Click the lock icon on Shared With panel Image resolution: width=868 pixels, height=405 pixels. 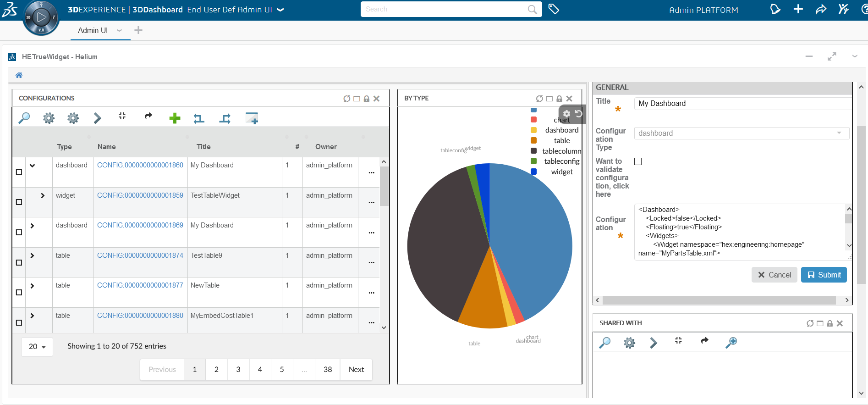pos(830,323)
